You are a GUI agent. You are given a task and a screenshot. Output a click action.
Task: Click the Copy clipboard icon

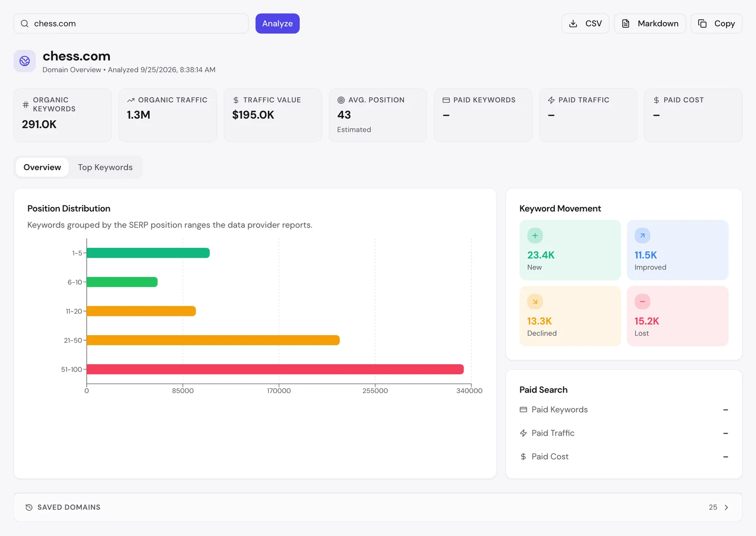(x=702, y=24)
